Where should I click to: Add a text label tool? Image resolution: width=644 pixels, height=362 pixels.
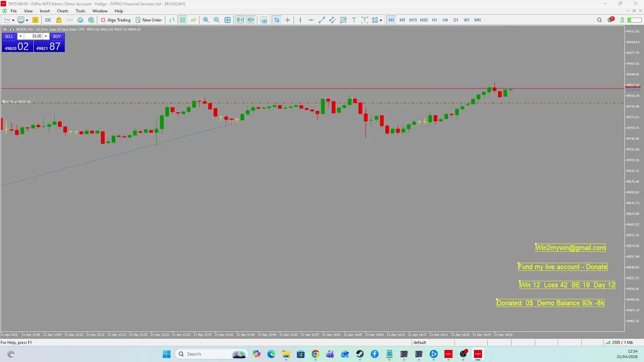[x=364, y=20]
